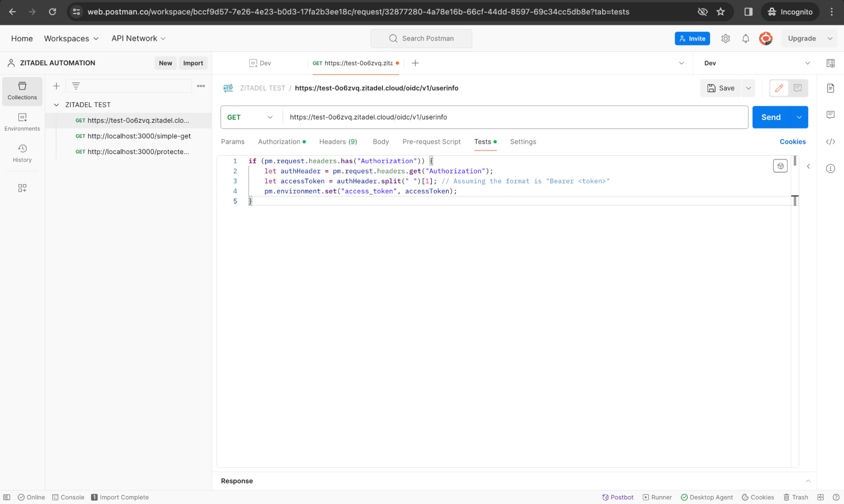The width and height of the screenshot is (844, 504).
Task: Click the Collections icon in left sidebar
Action: (22, 90)
